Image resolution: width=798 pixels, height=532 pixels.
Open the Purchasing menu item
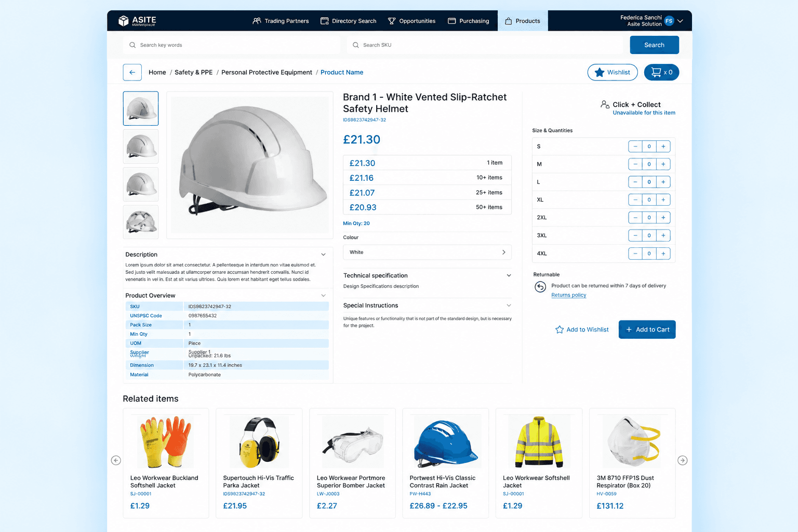click(x=468, y=21)
